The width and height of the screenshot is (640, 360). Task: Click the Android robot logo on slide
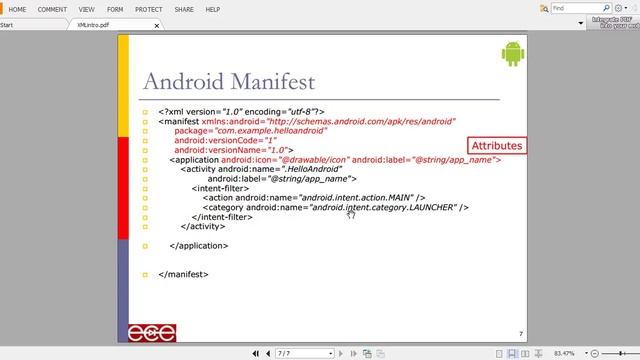pyautogui.click(x=513, y=53)
